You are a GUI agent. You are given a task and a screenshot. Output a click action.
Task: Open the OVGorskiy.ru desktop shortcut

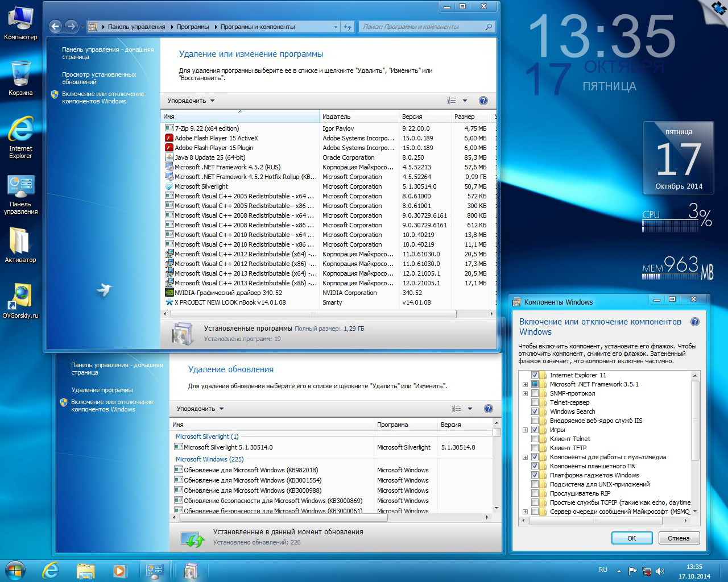pyautogui.click(x=20, y=300)
